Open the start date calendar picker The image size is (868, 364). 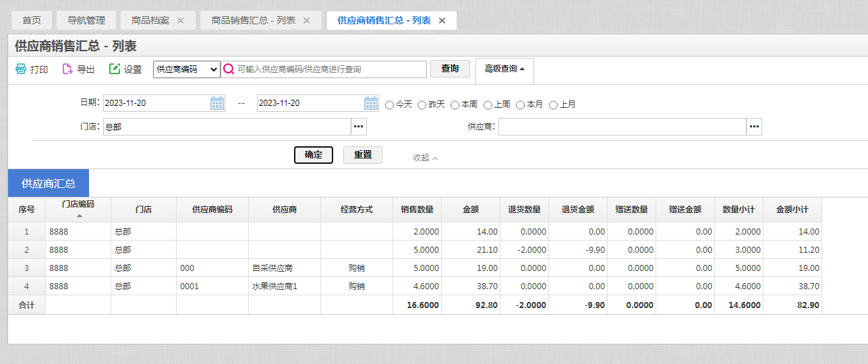coord(217,103)
